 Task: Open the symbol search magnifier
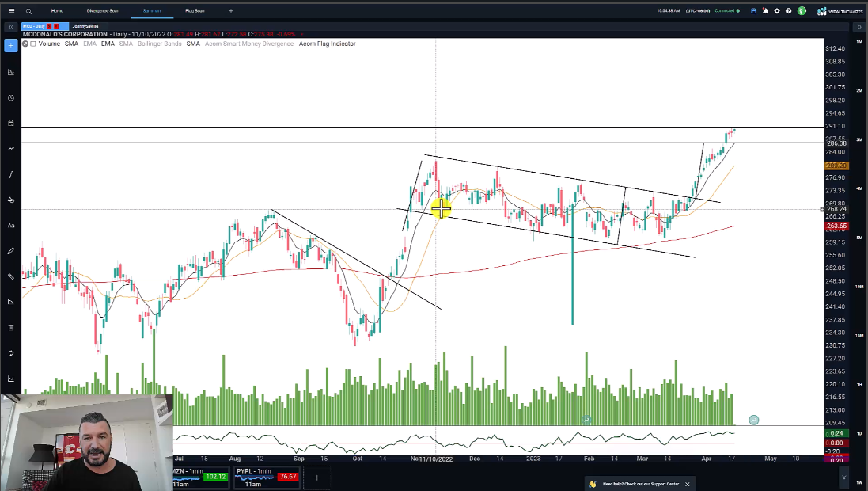(28, 11)
